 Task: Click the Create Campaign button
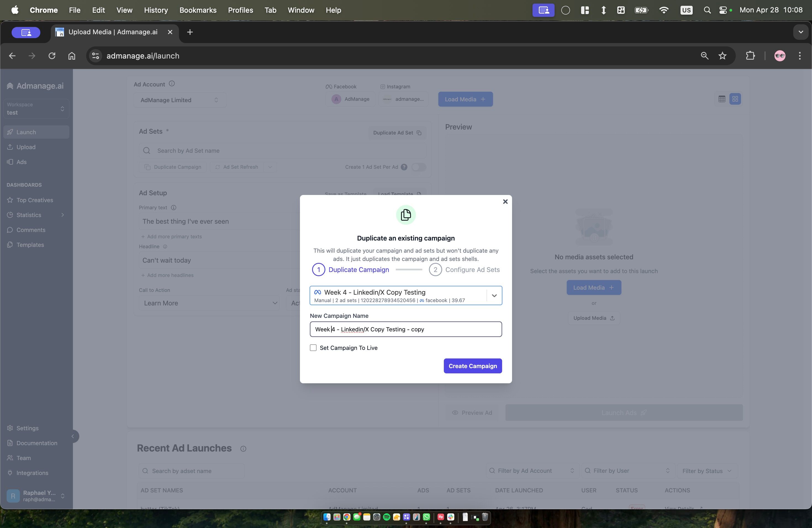click(x=473, y=366)
